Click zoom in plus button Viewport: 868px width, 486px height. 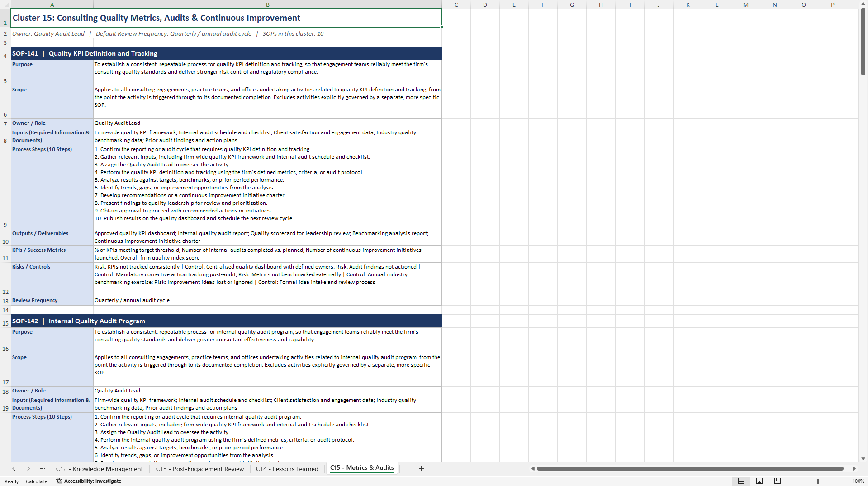[844, 481]
